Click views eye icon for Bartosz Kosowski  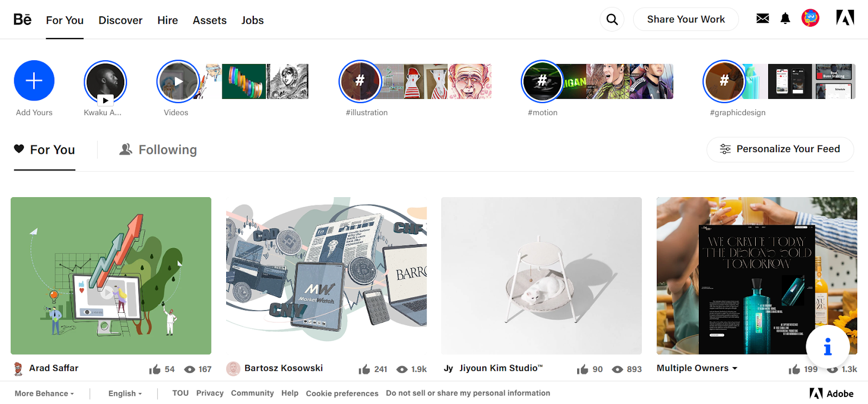pos(402,369)
